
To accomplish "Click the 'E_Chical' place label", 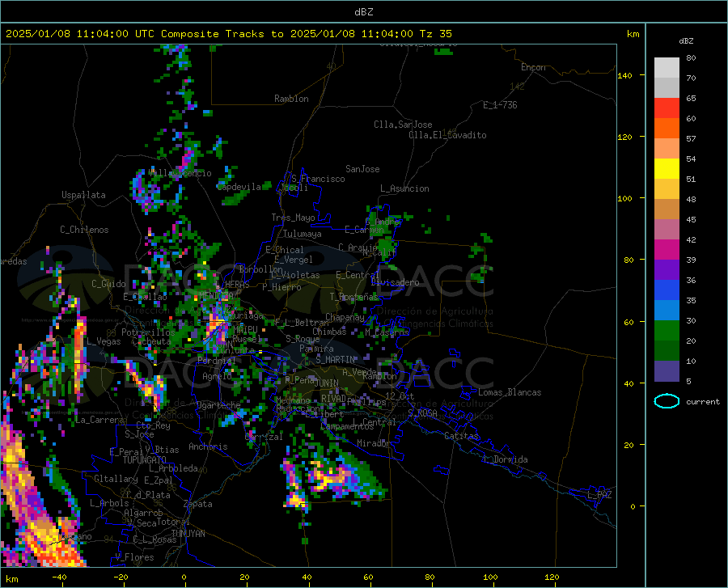I will coord(284,250).
